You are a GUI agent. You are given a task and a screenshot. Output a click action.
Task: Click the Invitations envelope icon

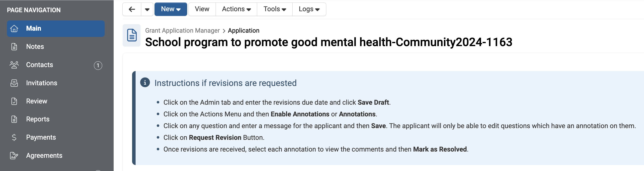click(x=14, y=83)
